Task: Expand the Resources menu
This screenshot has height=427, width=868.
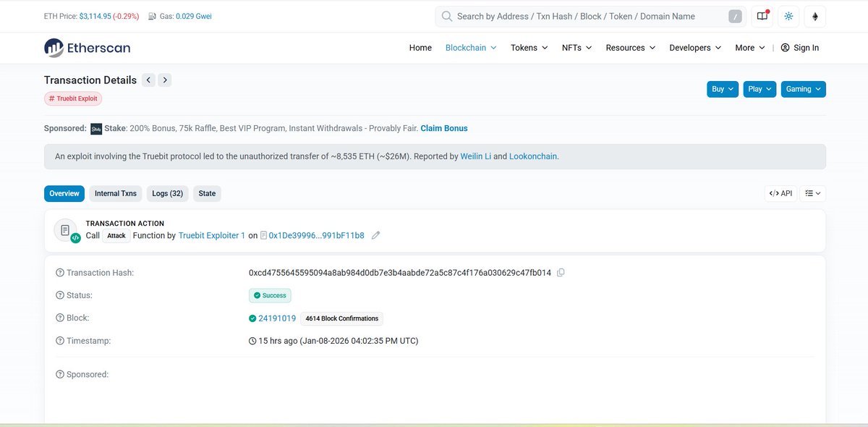Action: coord(631,48)
